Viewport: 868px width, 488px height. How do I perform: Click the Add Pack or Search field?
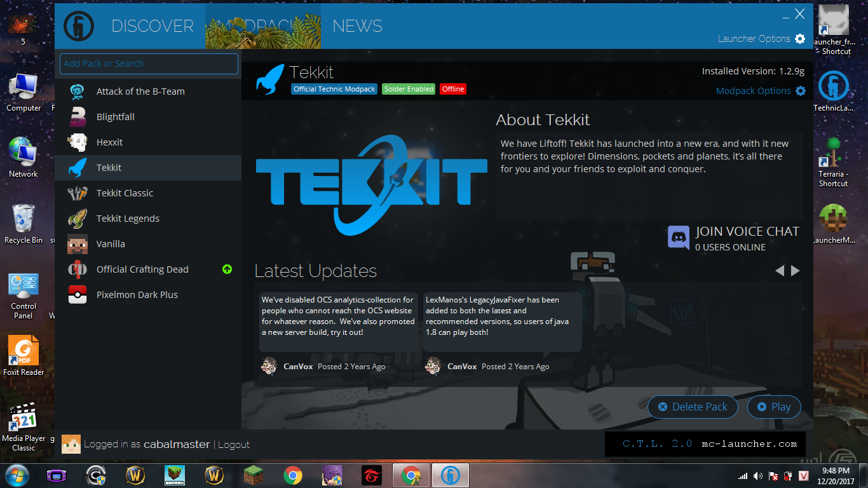[149, 64]
